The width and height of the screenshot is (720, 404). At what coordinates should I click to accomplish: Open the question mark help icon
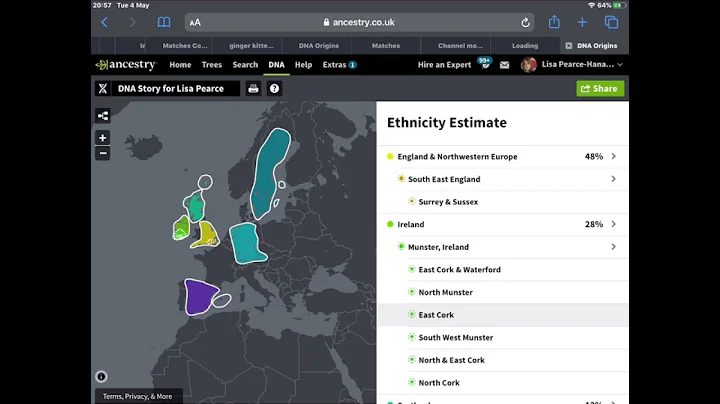[274, 89]
